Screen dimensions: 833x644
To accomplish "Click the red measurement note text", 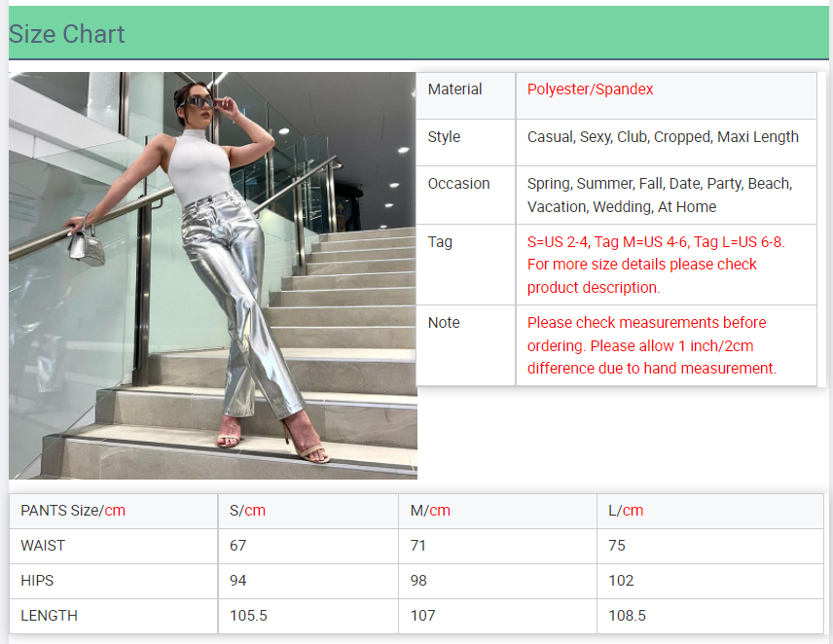I will pos(651,345).
